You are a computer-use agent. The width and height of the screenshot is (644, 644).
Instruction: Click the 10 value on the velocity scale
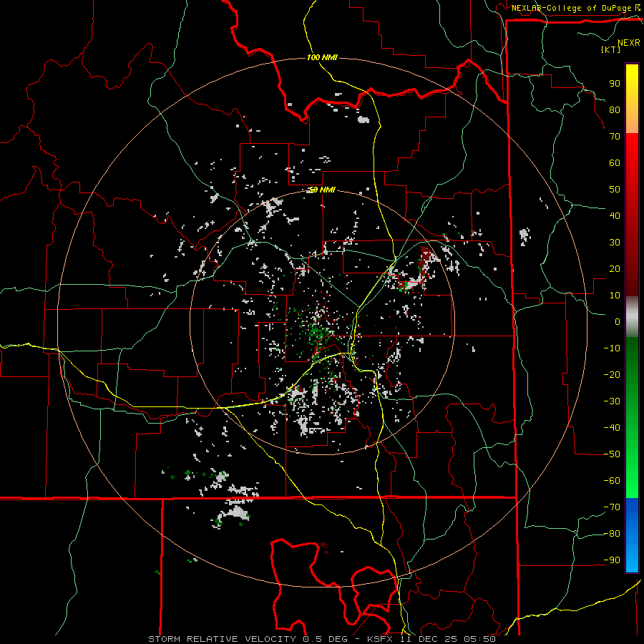point(615,296)
